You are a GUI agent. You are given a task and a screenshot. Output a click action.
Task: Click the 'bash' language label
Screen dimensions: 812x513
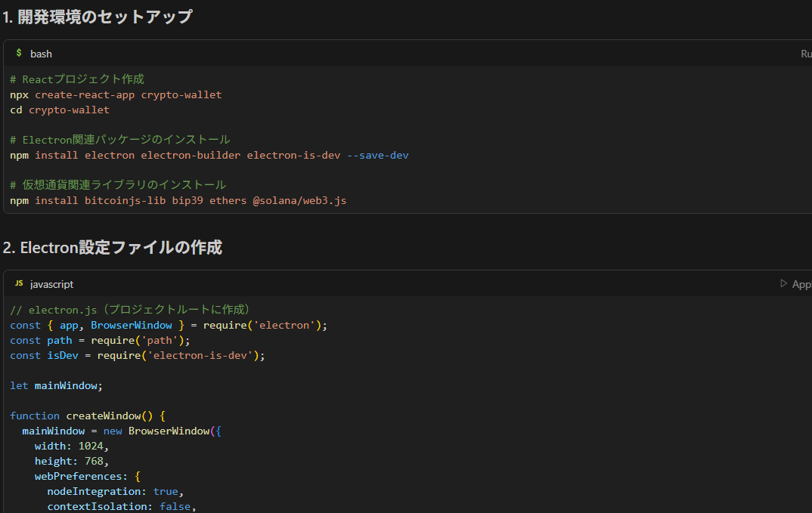tap(41, 54)
